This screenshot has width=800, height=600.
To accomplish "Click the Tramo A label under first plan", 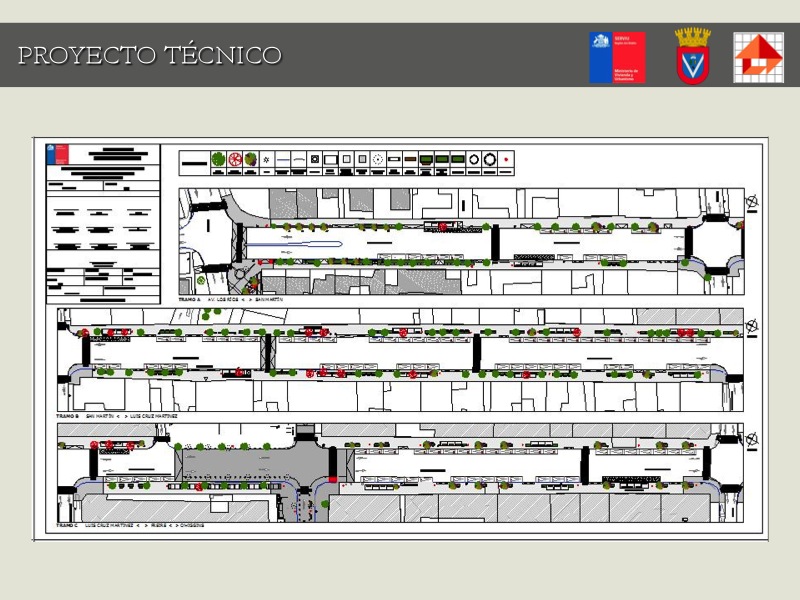I will click(189, 299).
